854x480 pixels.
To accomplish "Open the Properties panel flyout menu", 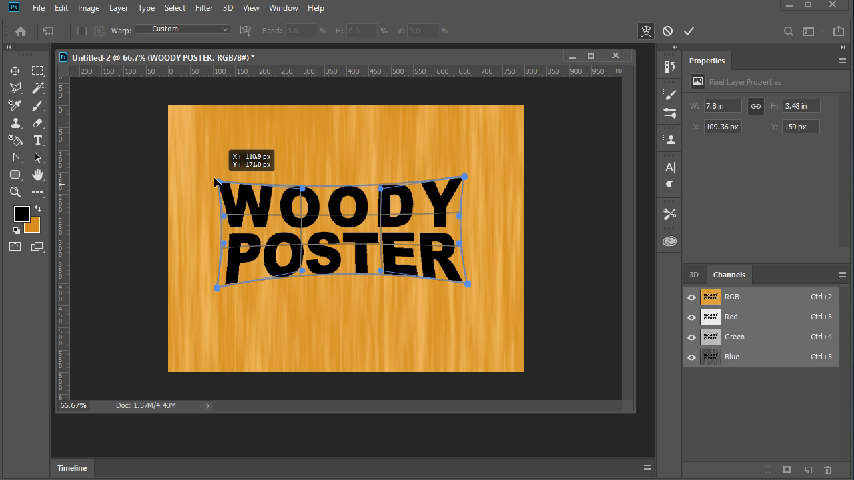I will pyautogui.click(x=844, y=61).
